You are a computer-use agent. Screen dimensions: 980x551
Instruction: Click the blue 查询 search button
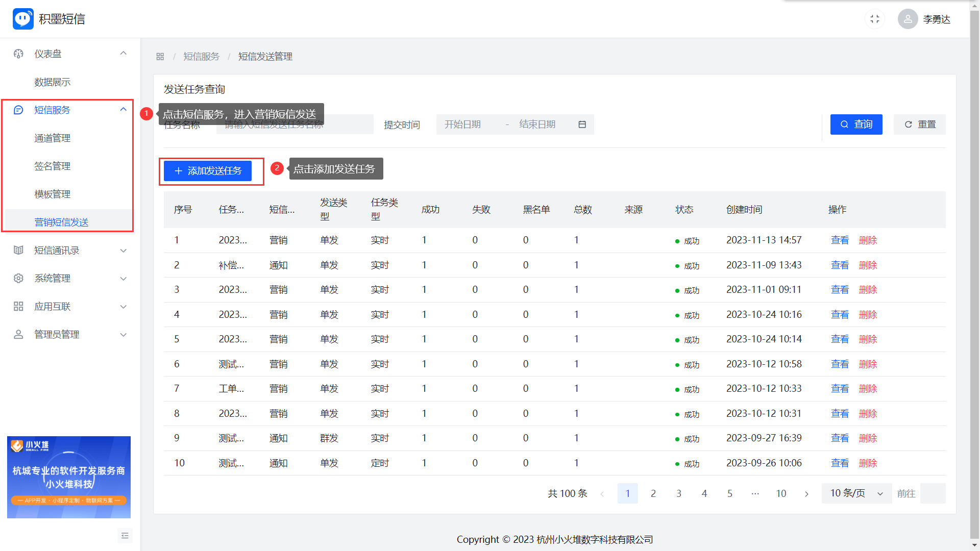click(856, 124)
